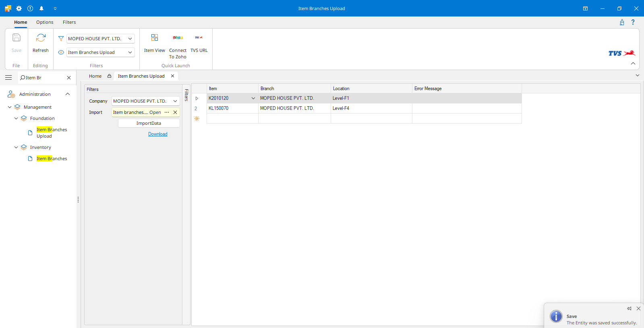Click the Download link
644x328 pixels.
click(x=157, y=134)
